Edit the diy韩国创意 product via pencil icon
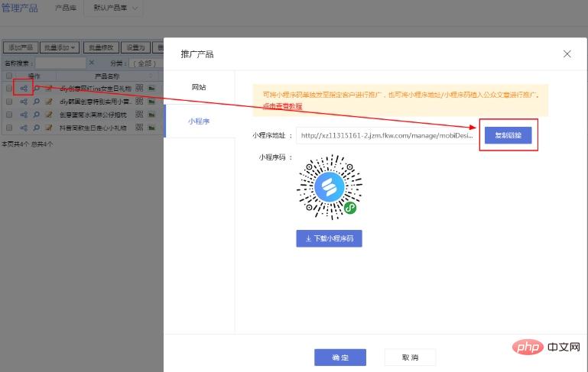Viewport: 588px width, 372px height. [49, 102]
